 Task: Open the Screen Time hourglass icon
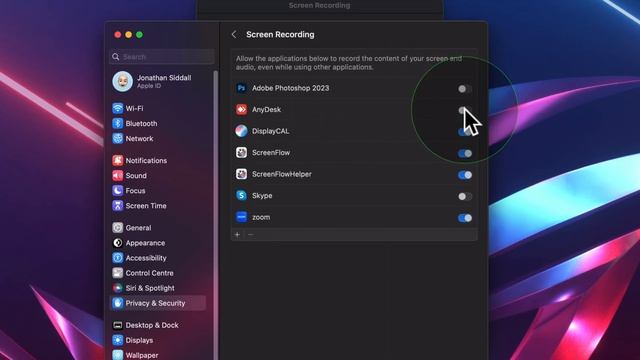(118, 206)
